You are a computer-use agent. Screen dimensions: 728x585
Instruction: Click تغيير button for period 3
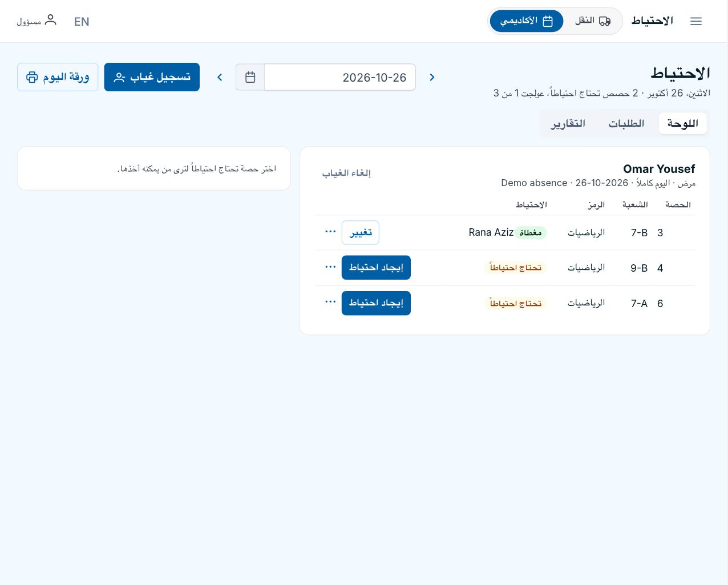(361, 232)
